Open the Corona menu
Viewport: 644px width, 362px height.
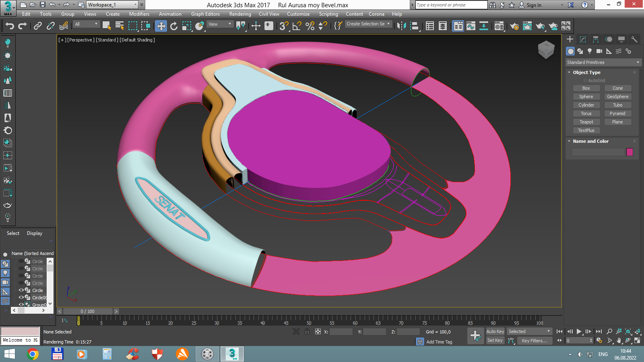(x=376, y=14)
